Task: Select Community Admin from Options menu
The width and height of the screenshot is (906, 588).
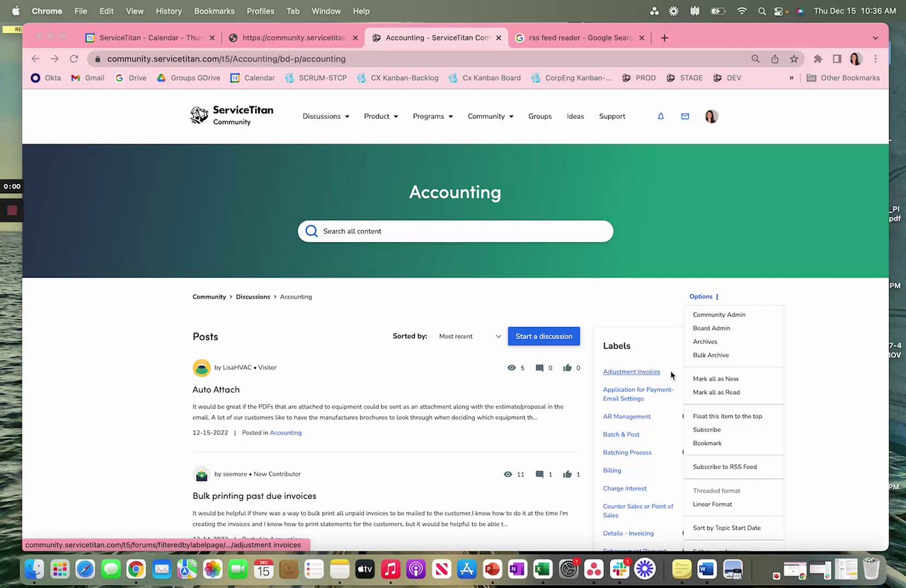Action: [x=719, y=315]
